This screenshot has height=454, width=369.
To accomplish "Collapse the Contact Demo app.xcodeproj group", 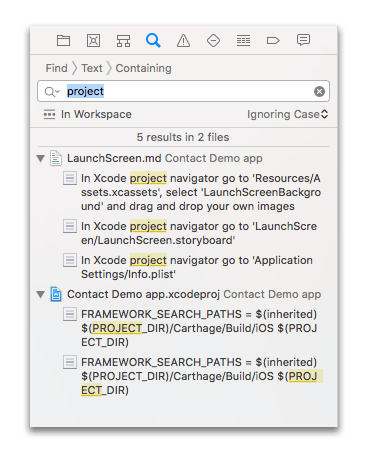I will click(41, 294).
